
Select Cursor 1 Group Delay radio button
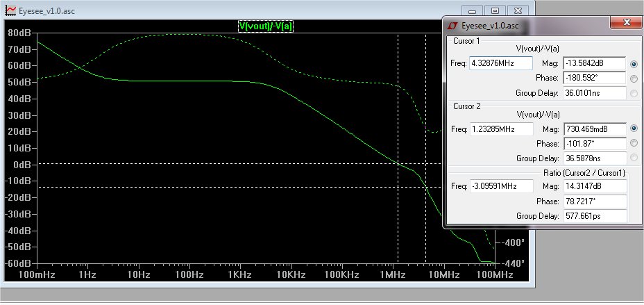coord(634,94)
